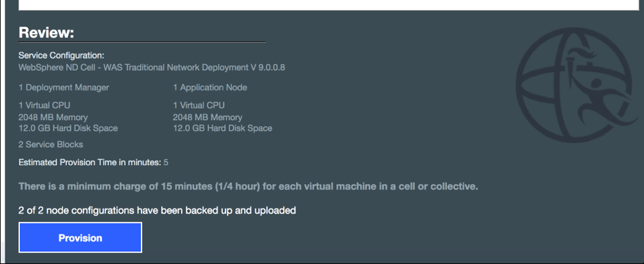
Task: Click Deployment Manager's 1 Virtual CPU line
Action: (44, 105)
